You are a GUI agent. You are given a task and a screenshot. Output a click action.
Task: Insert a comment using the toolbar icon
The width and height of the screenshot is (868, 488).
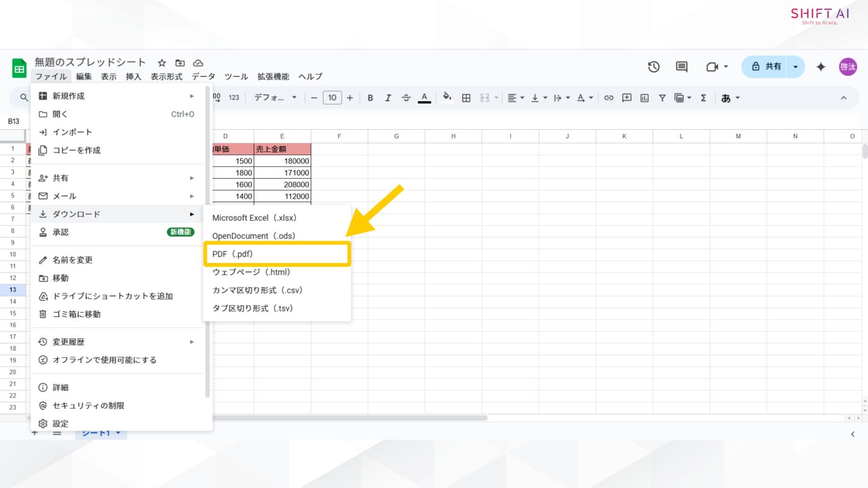(x=627, y=98)
